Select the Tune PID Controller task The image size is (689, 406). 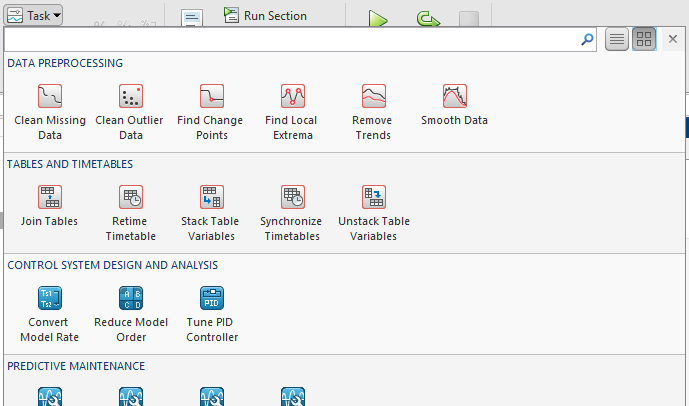[x=211, y=314]
